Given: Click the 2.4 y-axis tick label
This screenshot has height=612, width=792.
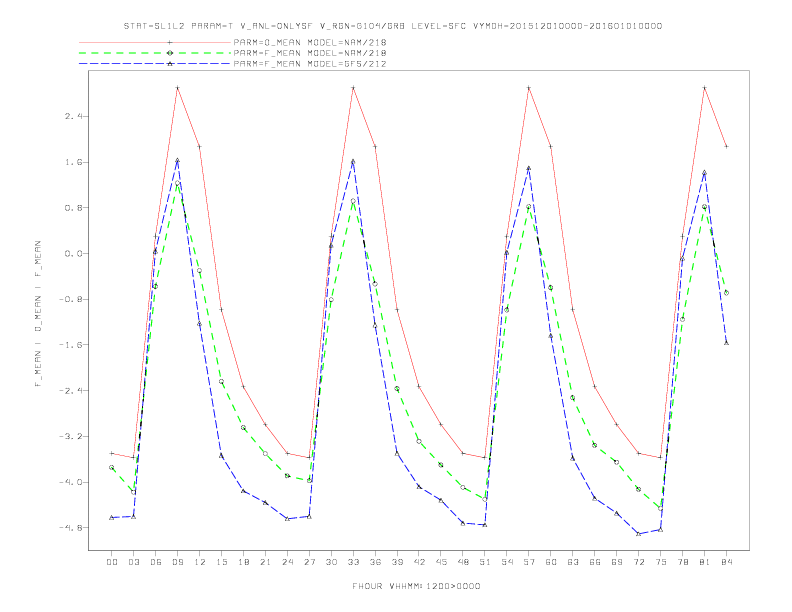Looking at the screenshot, I should pos(73,116).
